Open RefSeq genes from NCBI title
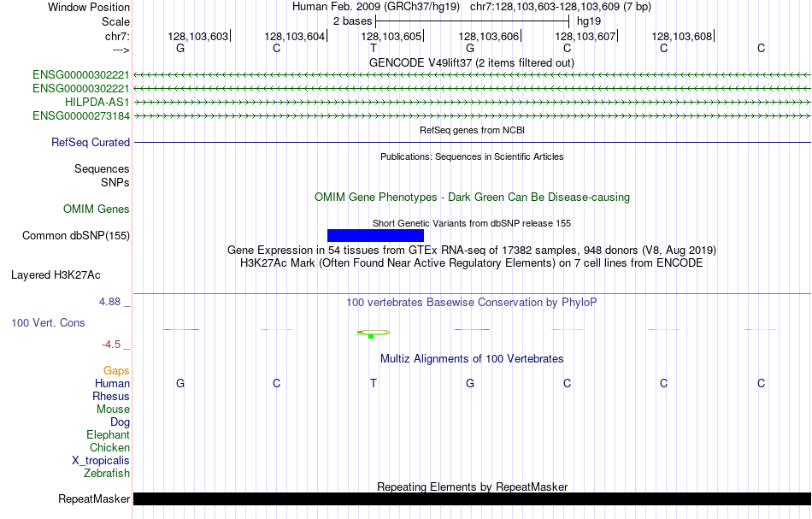This screenshot has width=812, height=519. 473,130
